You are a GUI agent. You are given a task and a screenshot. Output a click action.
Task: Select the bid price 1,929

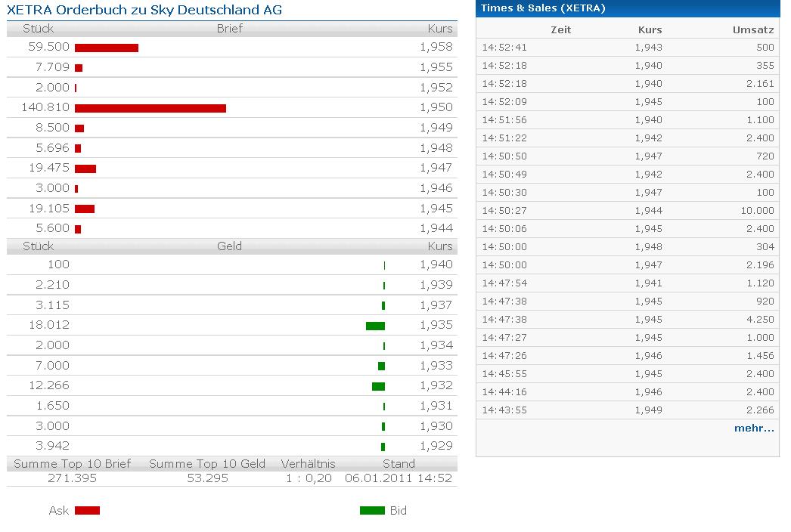(436, 446)
